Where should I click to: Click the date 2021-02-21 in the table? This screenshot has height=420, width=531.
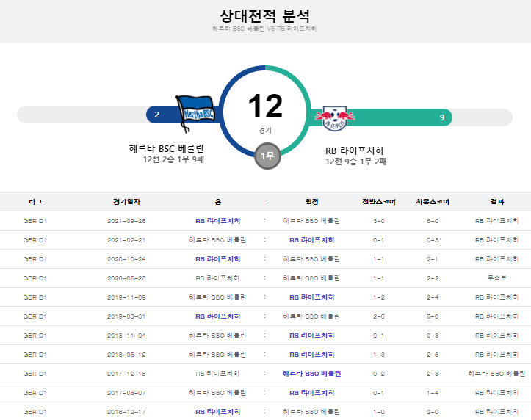click(126, 240)
